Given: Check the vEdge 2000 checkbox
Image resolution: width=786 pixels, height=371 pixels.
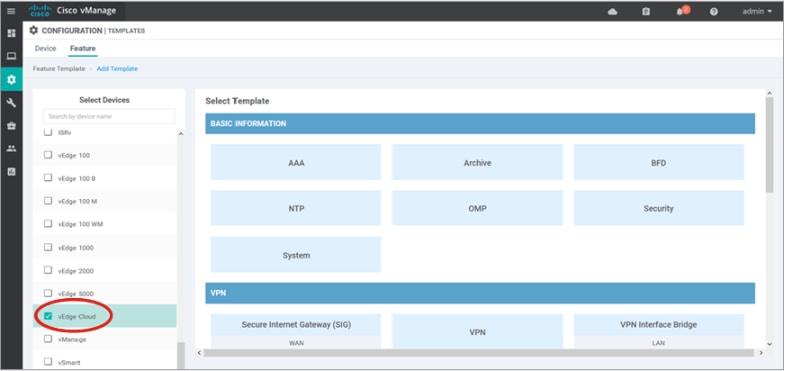Looking at the screenshot, I should point(48,270).
